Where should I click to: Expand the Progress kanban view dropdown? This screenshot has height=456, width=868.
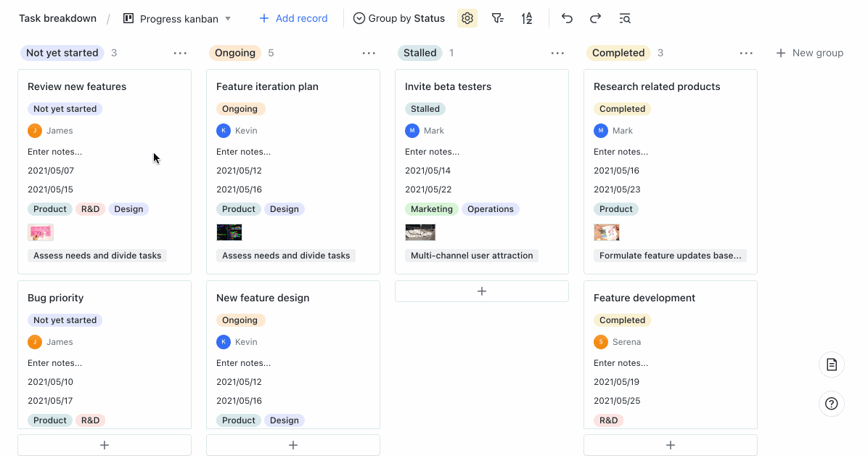click(227, 18)
